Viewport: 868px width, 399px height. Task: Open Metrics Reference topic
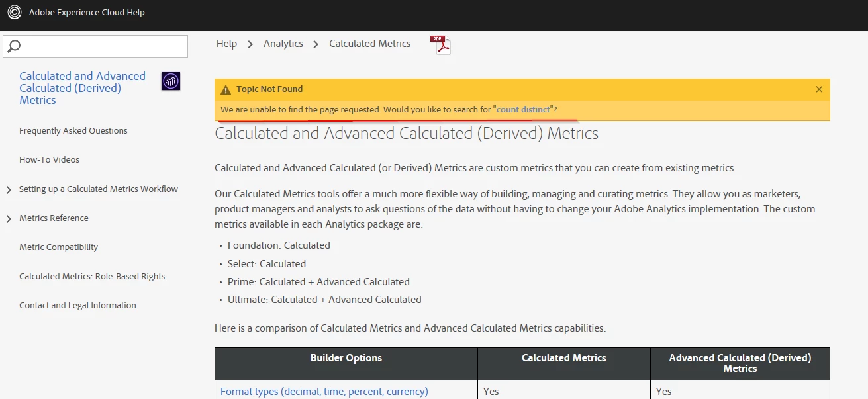pyautogui.click(x=54, y=218)
